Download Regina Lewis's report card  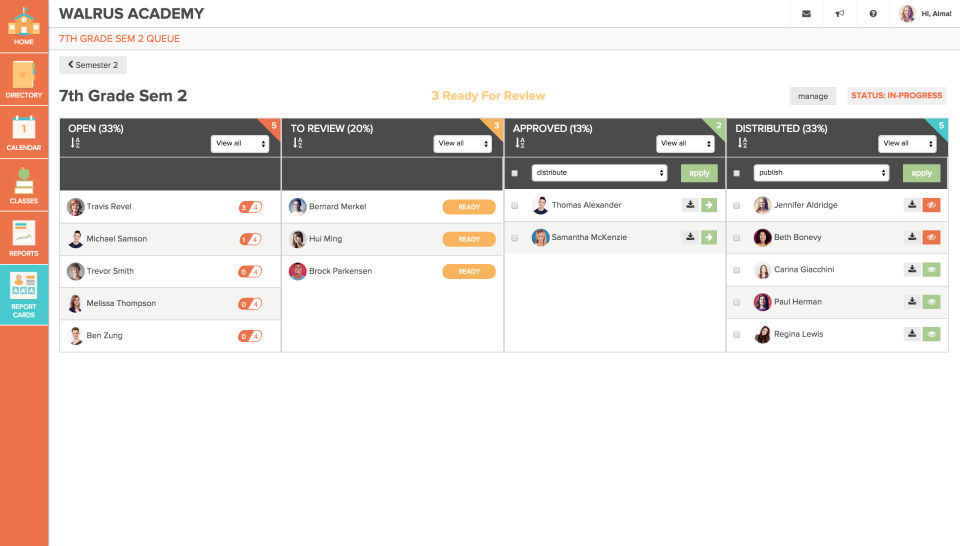tap(912, 334)
